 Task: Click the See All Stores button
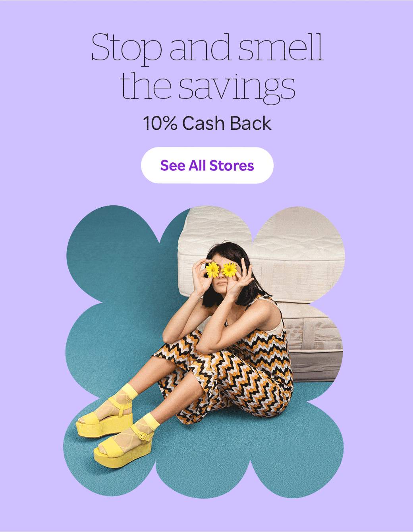pyautogui.click(x=207, y=165)
